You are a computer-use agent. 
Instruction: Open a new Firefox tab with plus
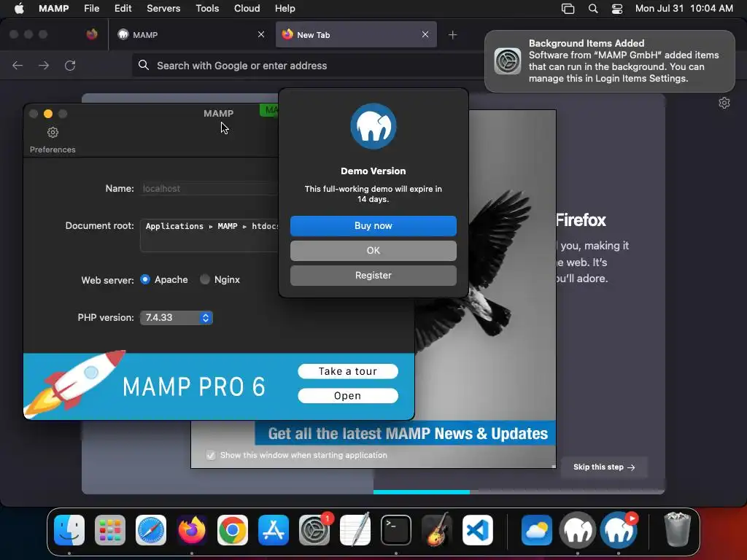tap(452, 35)
